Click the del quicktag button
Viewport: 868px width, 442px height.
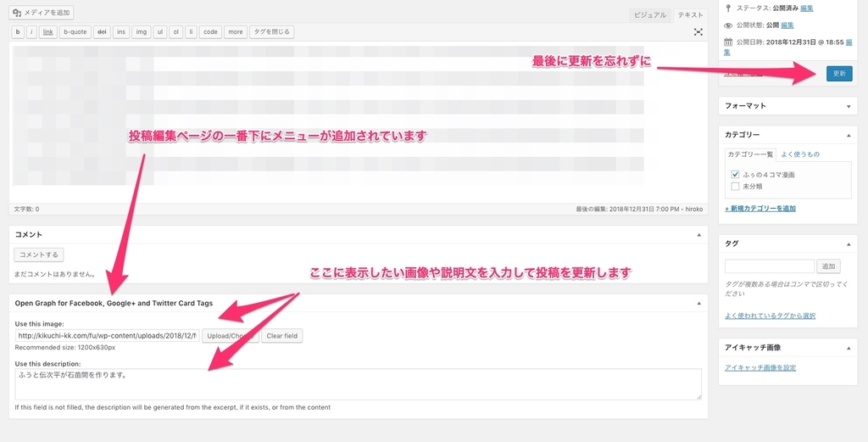tap(102, 32)
